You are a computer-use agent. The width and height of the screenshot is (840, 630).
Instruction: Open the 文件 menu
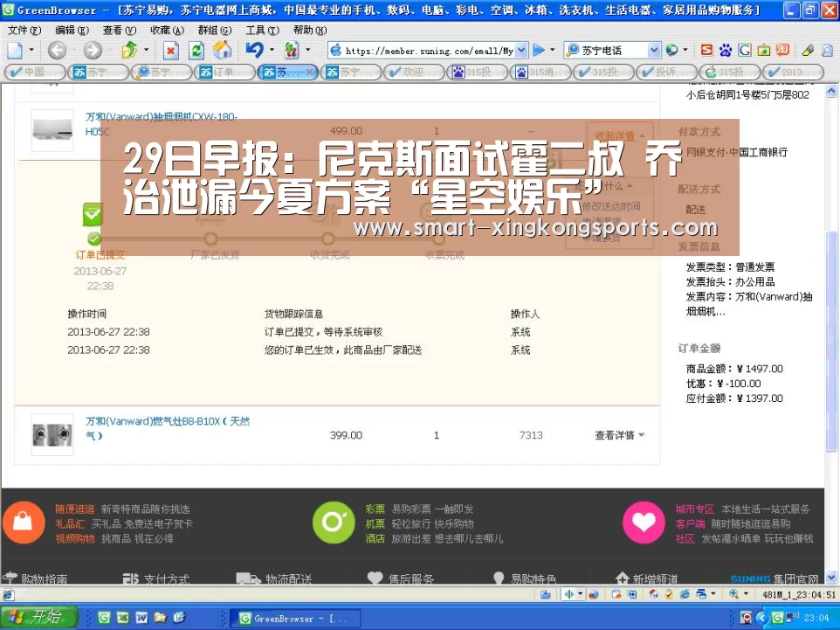(x=24, y=30)
